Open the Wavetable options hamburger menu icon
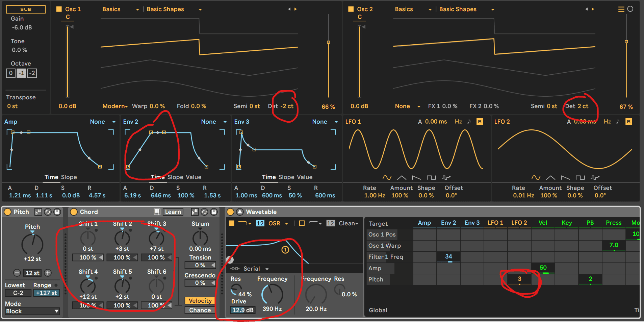Image resolution: width=644 pixels, height=322 pixels. coord(621,9)
